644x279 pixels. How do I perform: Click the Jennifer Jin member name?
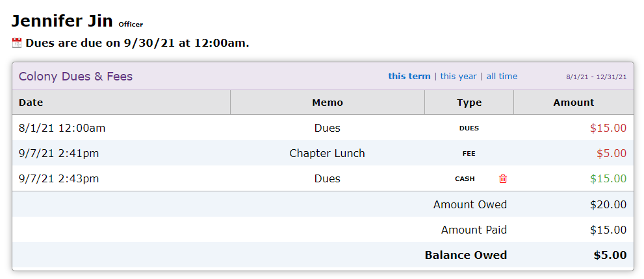coord(62,21)
